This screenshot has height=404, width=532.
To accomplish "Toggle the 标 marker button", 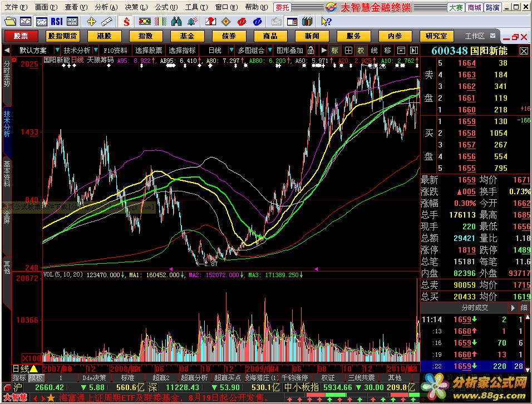I will 335,51.
